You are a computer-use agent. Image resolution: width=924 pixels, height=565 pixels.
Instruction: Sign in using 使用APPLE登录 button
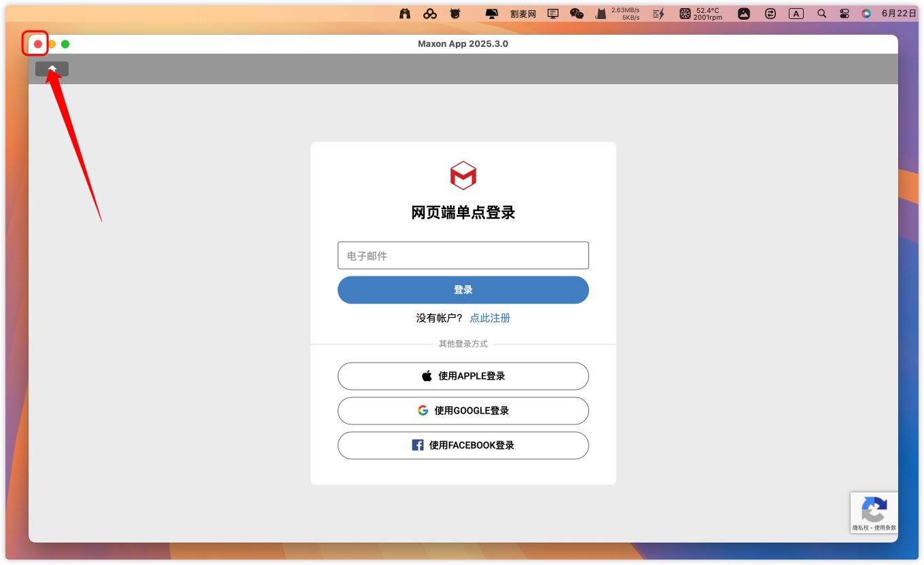(x=463, y=376)
